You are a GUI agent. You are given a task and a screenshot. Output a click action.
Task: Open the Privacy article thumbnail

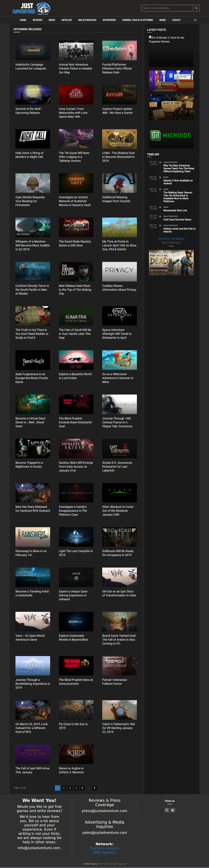120,272
